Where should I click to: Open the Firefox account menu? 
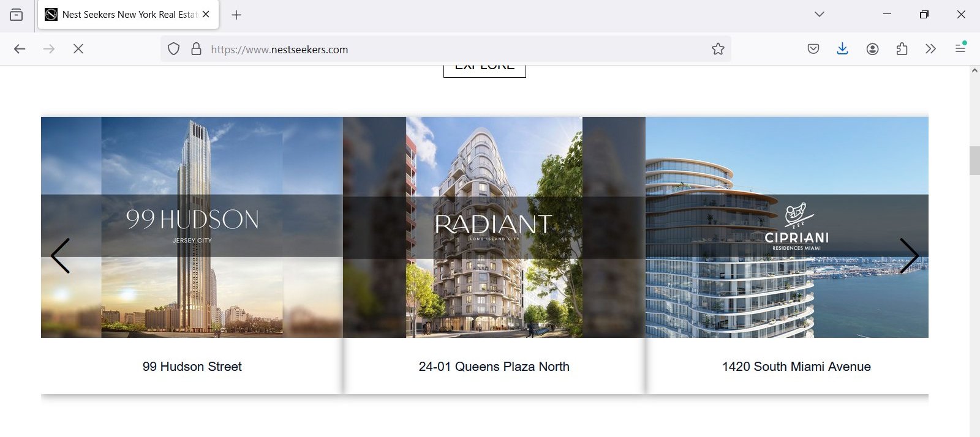(x=872, y=49)
